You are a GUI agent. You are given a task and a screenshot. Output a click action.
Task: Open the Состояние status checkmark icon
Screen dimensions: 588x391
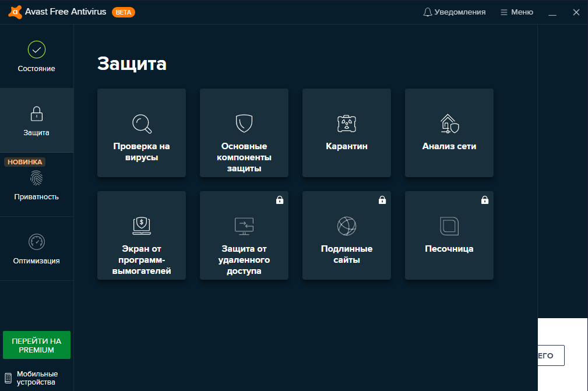click(x=36, y=50)
